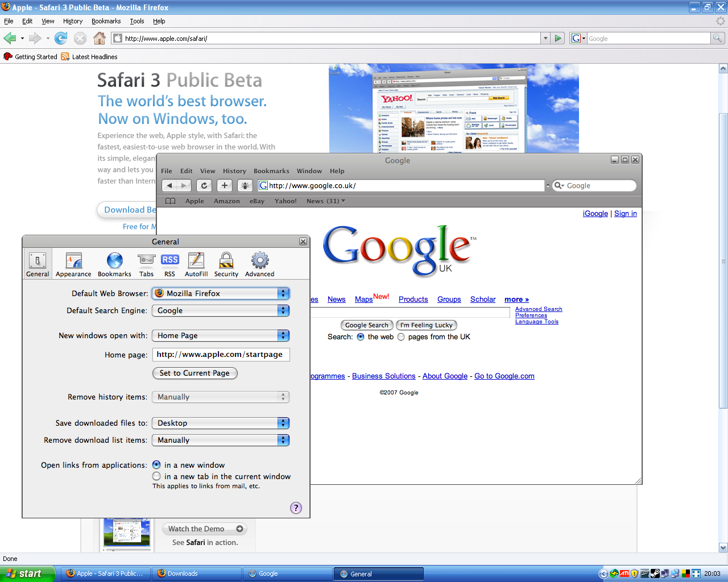
Task: Expand the Default Web Browser dropdown
Action: (x=221, y=293)
